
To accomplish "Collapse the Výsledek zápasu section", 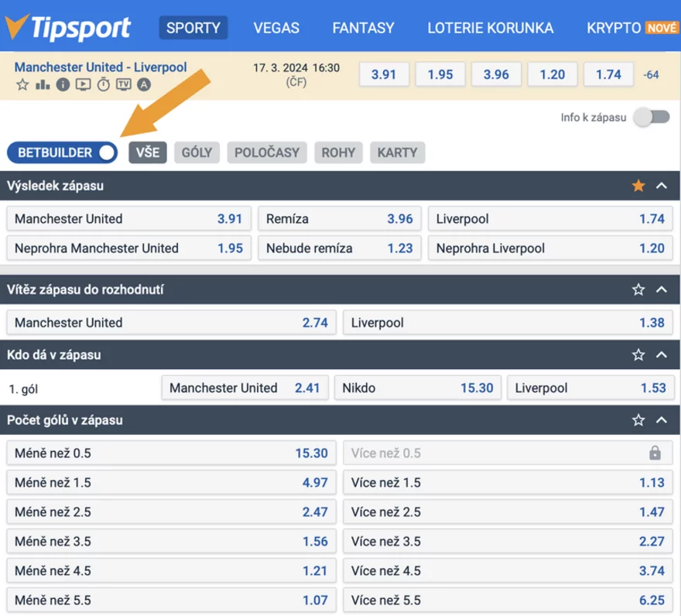I will [x=662, y=186].
